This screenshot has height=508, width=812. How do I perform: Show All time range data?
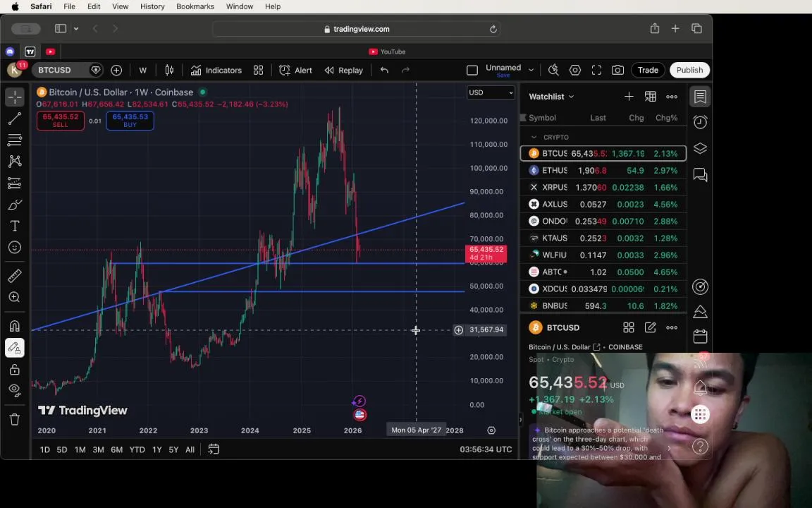190,449
